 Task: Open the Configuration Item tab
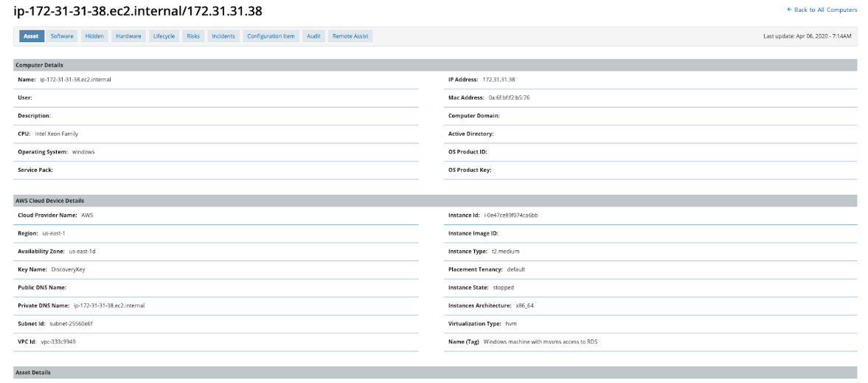click(x=271, y=36)
